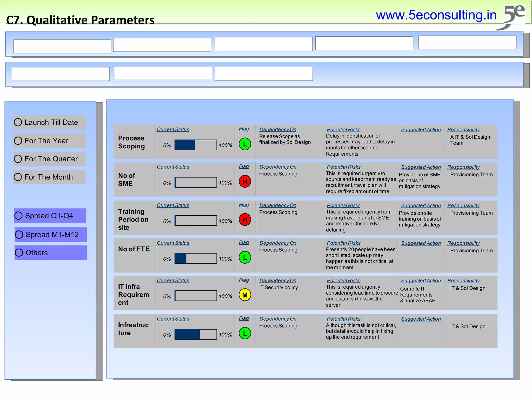
Task: Click 'Compile IT Requirements & finalize ASAP' text
Action: pos(418,295)
